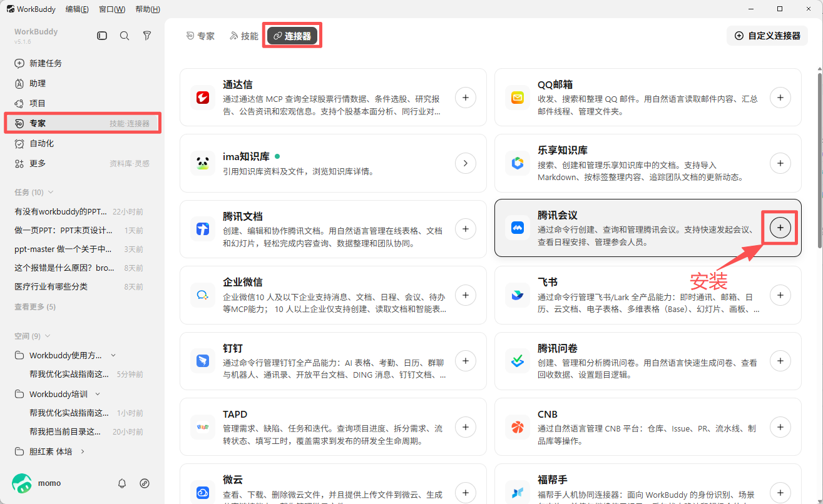Select 专家 in the sidebar

(83, 123)
